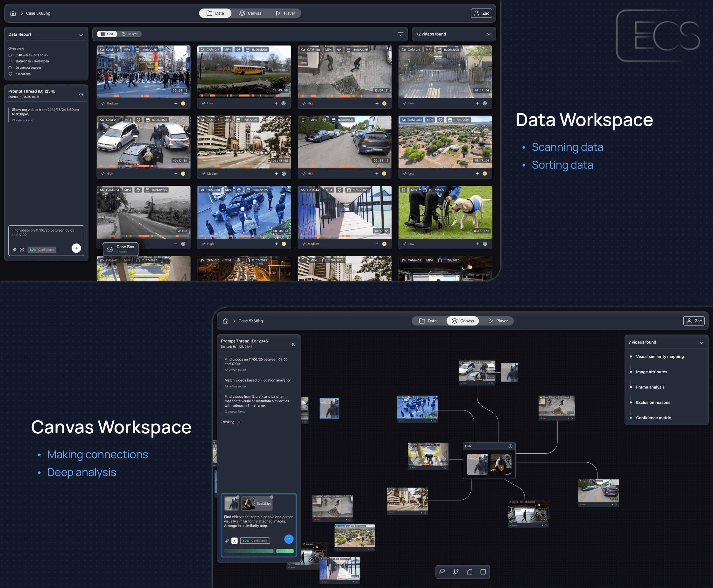713x588 pixels.
Task: Toggle the selection circle on the CAM-114 video
Action: [x=183, y=103]
